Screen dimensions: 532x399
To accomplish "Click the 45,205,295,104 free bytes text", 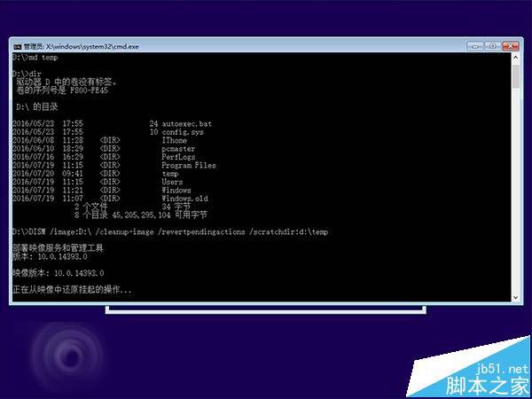I will coord(160,215).
